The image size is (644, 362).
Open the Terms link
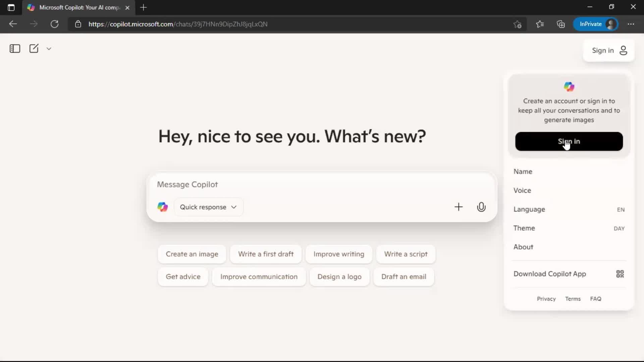coord(573,299)
